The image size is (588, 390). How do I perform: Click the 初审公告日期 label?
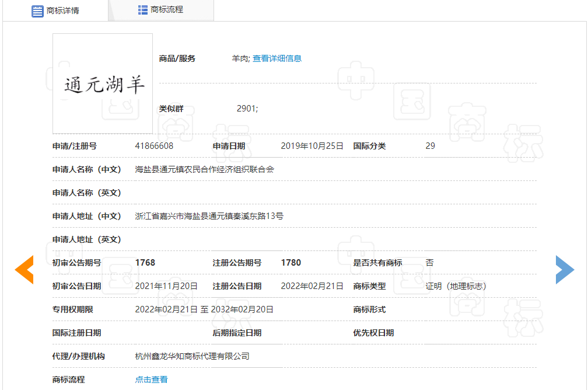(x=76, y=286)
